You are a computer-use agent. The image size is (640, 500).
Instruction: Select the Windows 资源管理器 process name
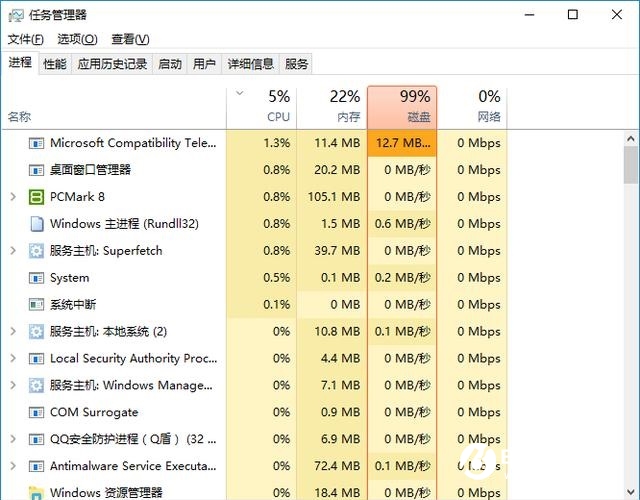tap(106, 493)
